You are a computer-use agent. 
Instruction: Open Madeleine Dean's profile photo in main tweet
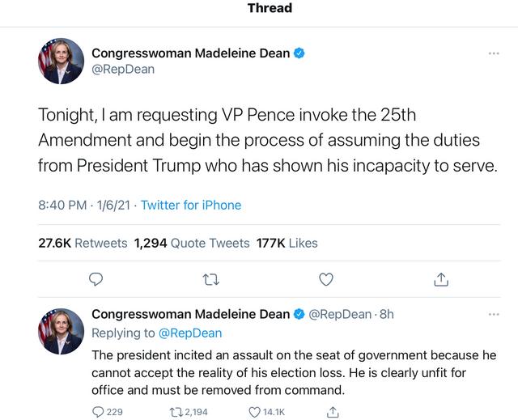[62, 62]
